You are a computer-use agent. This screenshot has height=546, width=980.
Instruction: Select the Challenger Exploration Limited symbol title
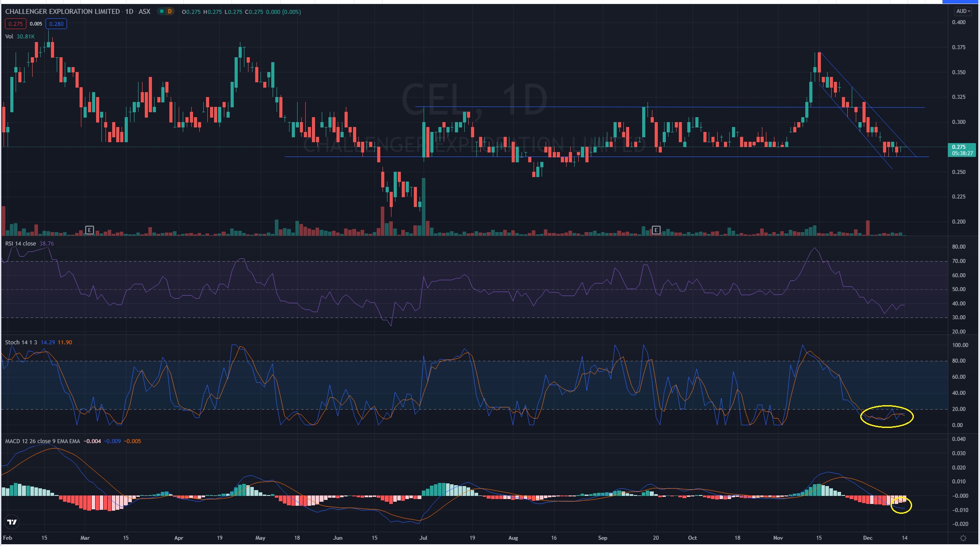63,12
